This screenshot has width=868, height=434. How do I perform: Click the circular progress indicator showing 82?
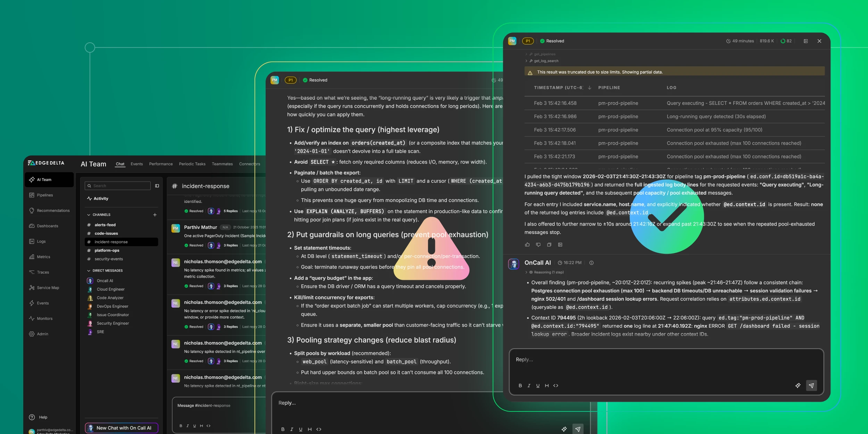pyautogui.click(x=785, y=41)
